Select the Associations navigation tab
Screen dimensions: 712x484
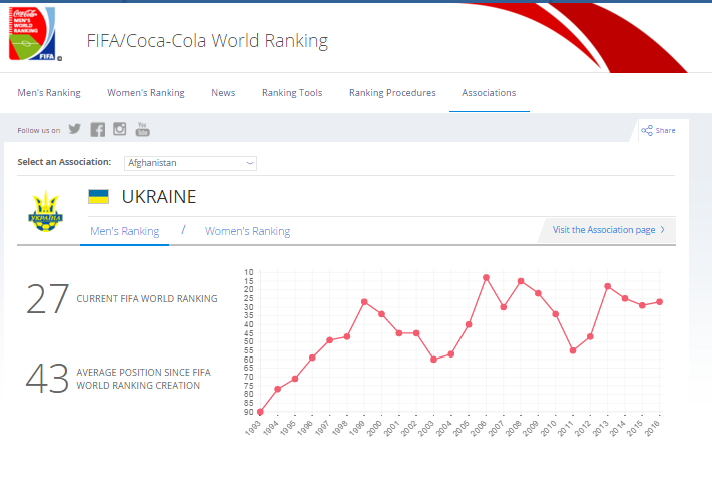coord(489,93)
